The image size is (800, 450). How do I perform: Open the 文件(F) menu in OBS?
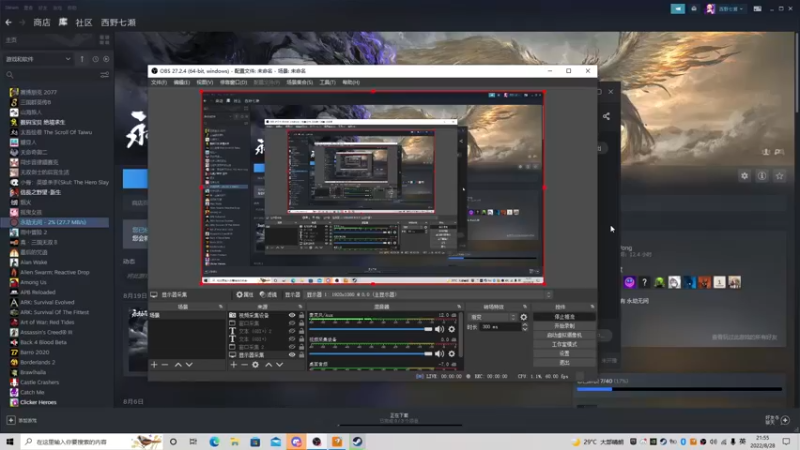tap(159, 83)
